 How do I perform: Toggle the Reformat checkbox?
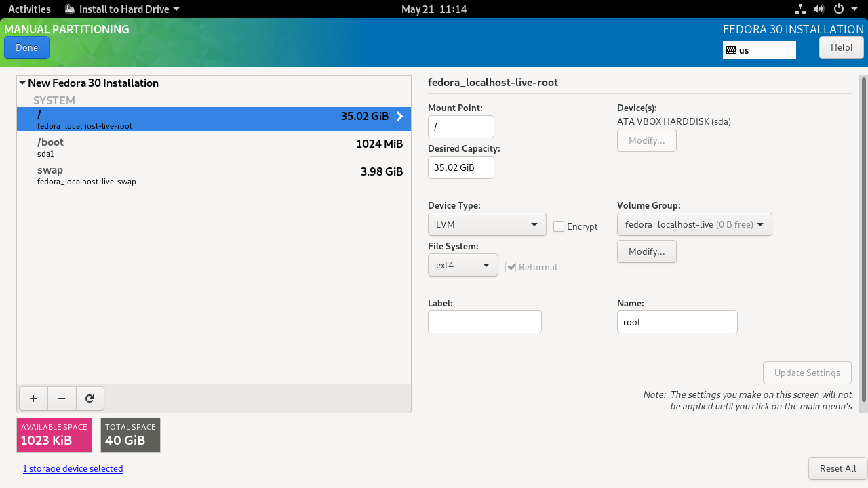(x=511, y=267)
